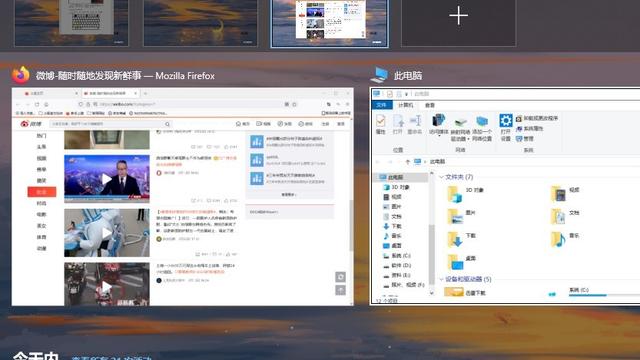Click the red highlighted Weibo sidebar category

[x=42, y=192]
